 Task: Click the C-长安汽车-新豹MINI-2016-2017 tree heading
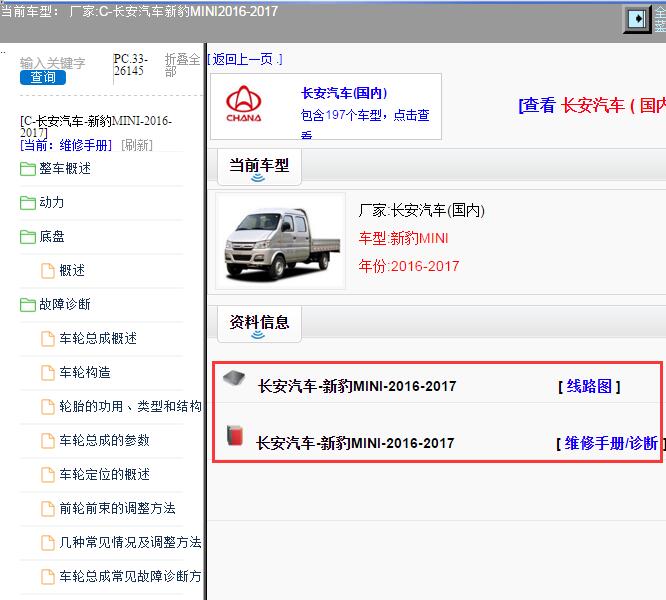(x=96, y=126)
